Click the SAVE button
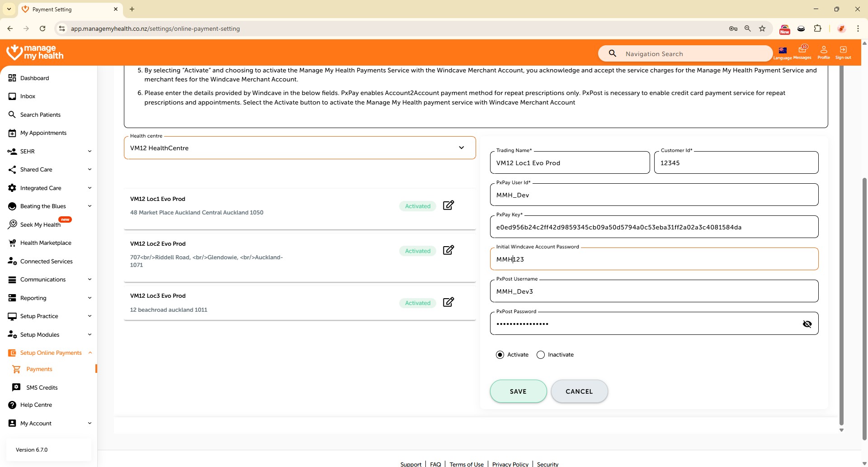Viewport: 868px width, 467px height. click(518, 391)
